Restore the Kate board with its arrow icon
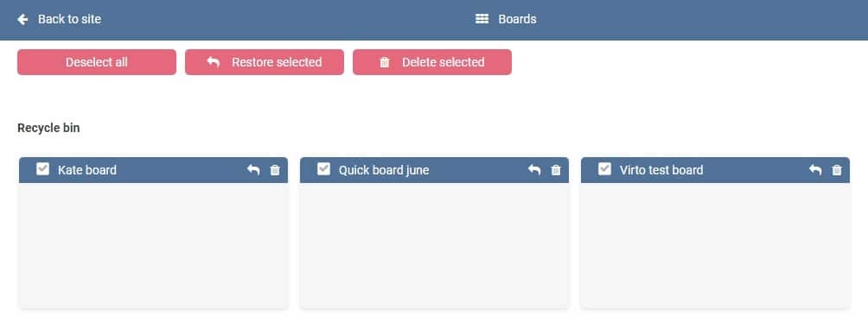This screenshot has height=322, width=868. click(253, 170)
